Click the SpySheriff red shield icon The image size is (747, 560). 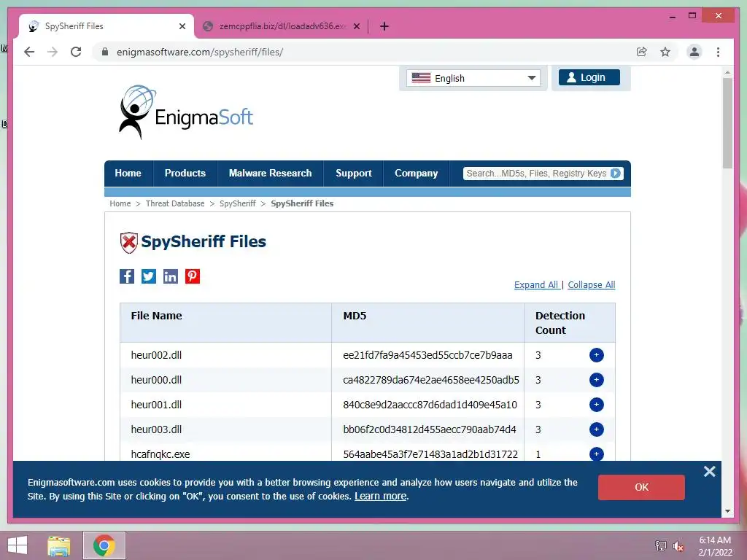coord(128,242)
